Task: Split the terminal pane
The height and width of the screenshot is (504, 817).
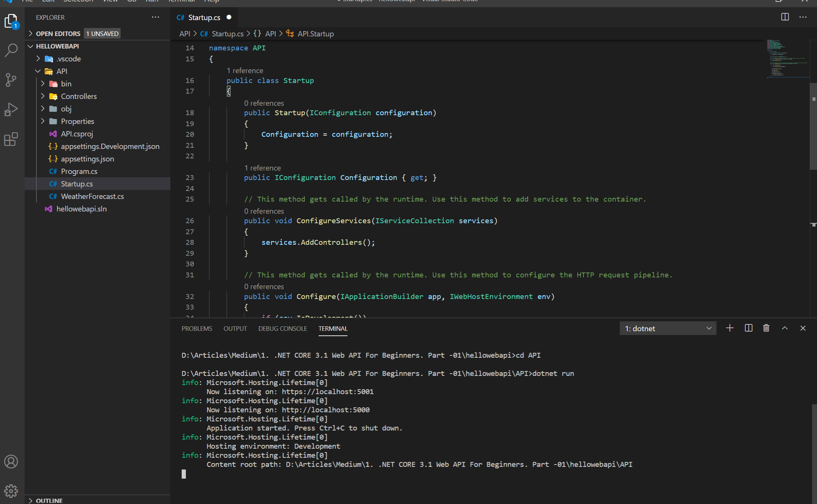Action: (x=749, y=328)
